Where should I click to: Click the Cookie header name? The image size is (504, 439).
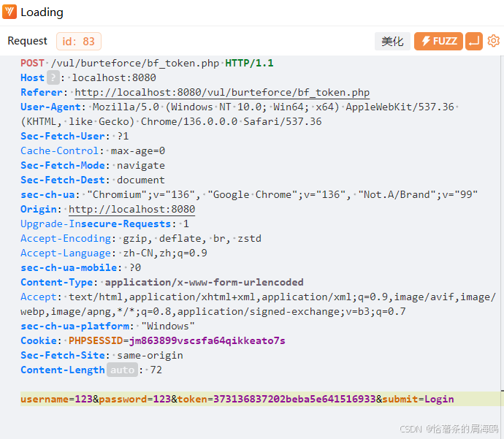39,340
